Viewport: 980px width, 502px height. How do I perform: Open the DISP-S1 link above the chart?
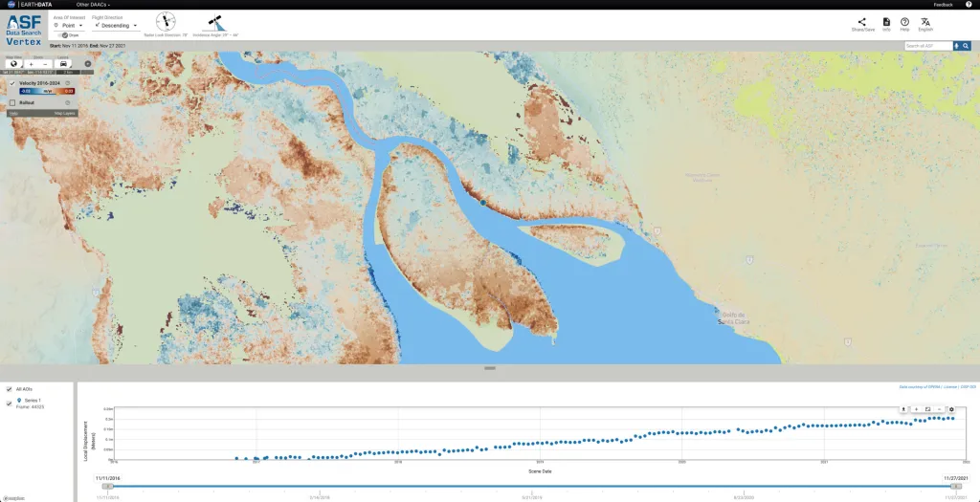click(x=969, y=387)
